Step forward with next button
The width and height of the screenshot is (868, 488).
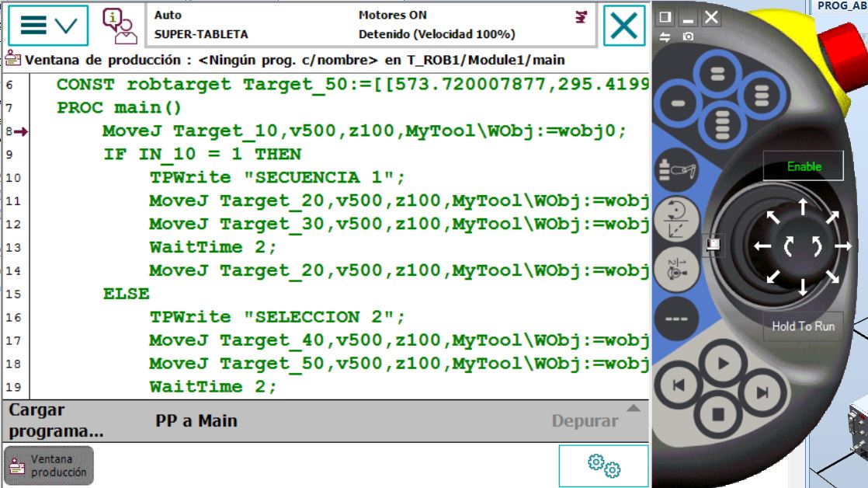(762, 392)
